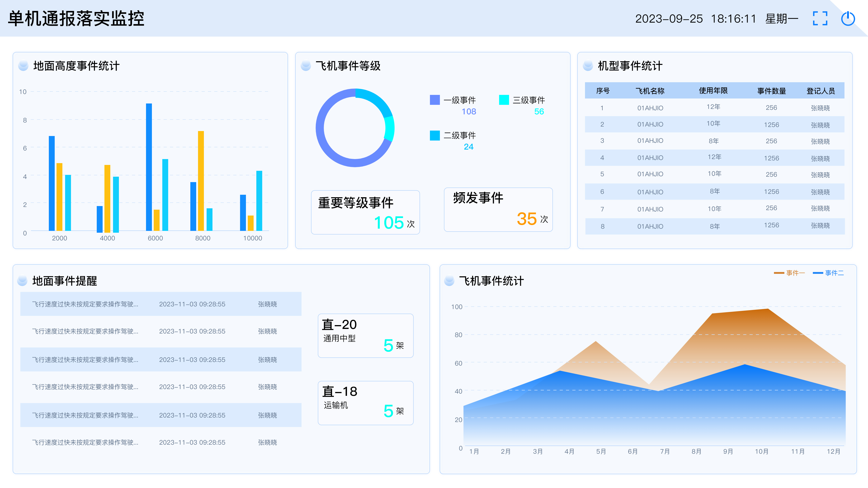Click the 事件数量 column header
This screenshot has height=488, width=868.
pos(771,91)
